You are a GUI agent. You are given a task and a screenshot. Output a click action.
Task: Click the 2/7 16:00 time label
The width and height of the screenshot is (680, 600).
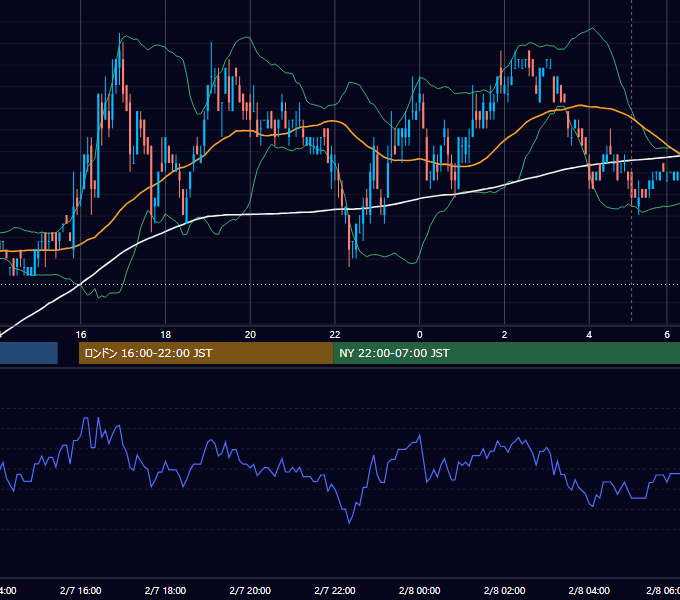pyautogui.click(x=81, y=590)
